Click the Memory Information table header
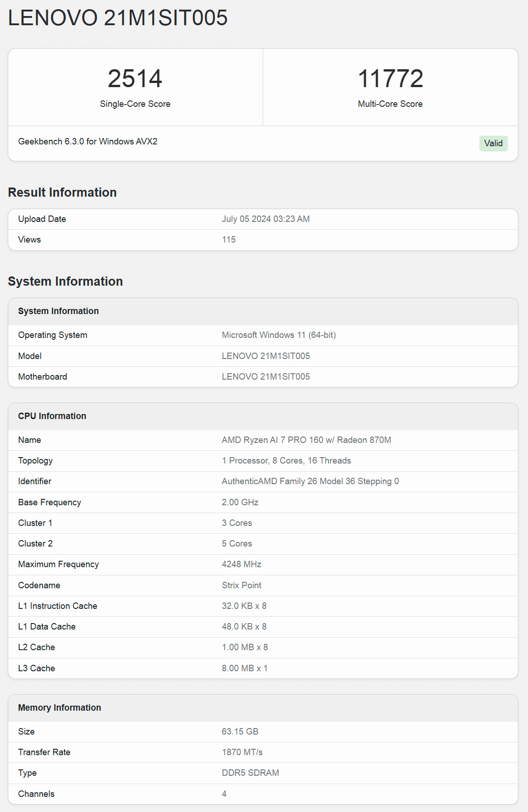528x812 pixels. click(x=263, y=708)
